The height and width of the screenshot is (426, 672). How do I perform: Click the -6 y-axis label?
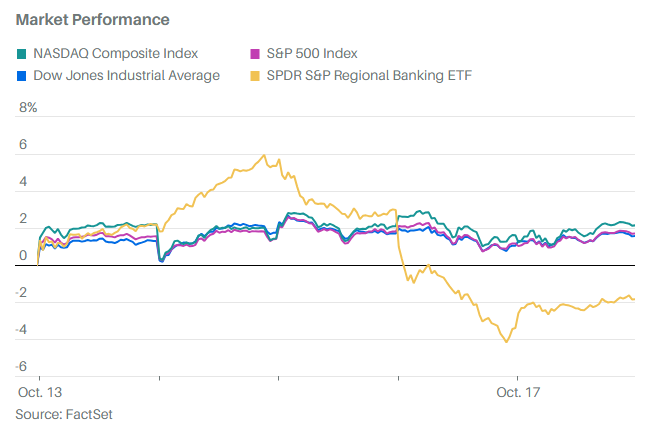click(24, 368)
